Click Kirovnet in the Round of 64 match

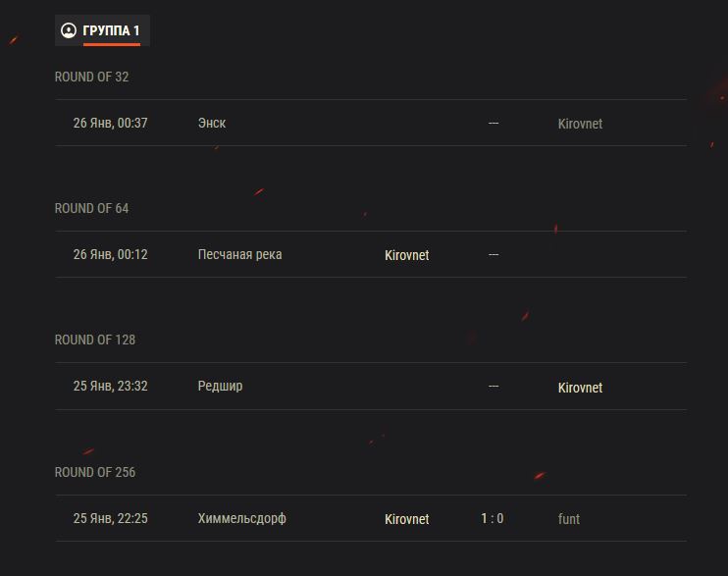(x=406, y=255)
